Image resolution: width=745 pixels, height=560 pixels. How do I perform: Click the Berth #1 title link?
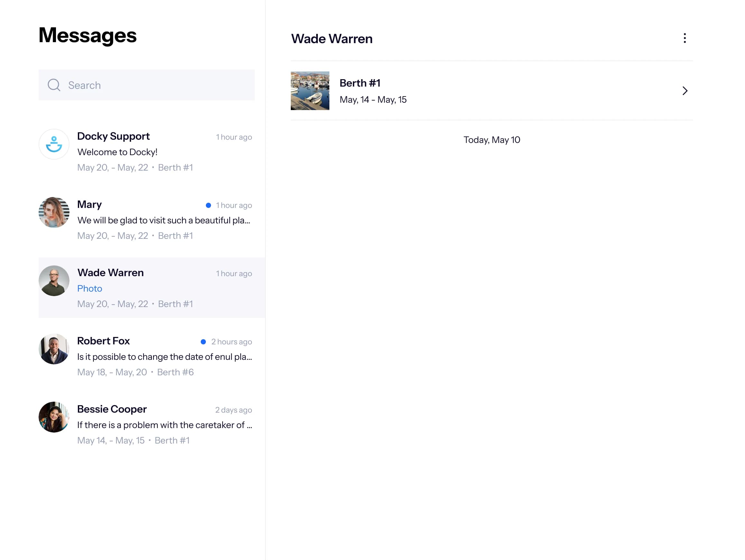tap(360, 83)
